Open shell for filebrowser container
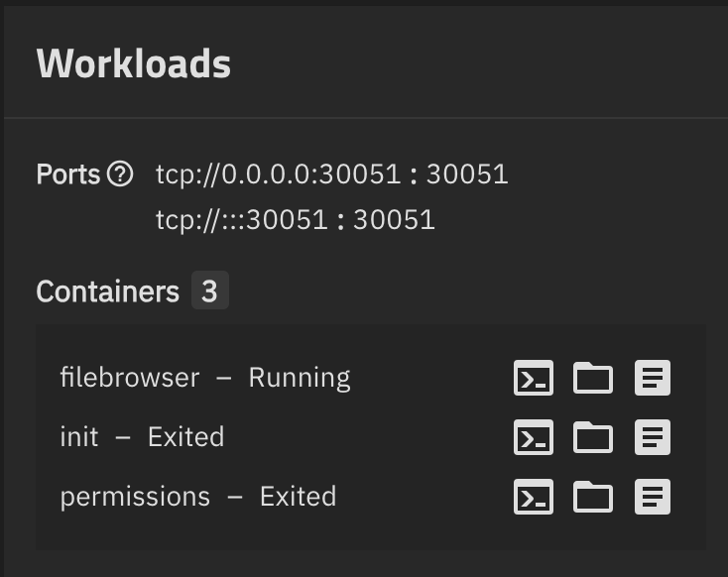The image size is (728, 577). click(x=533, y=378)
